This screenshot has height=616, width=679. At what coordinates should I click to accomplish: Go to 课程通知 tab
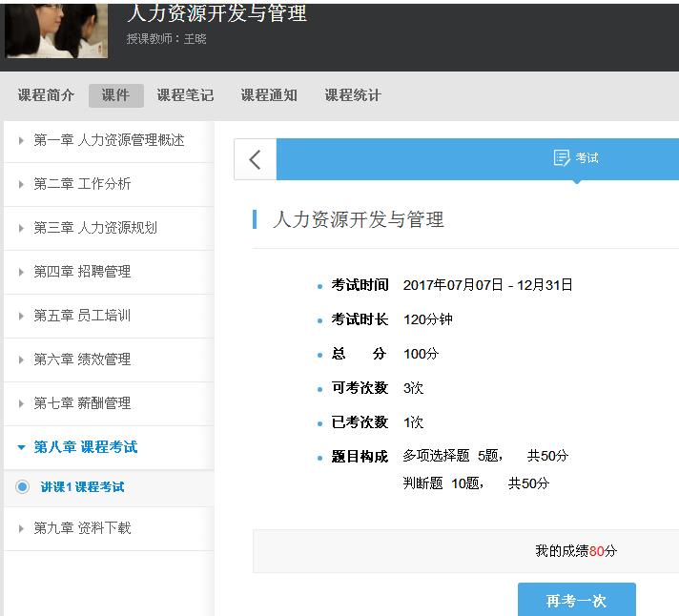pyautogui.click(x=269, y=95)
